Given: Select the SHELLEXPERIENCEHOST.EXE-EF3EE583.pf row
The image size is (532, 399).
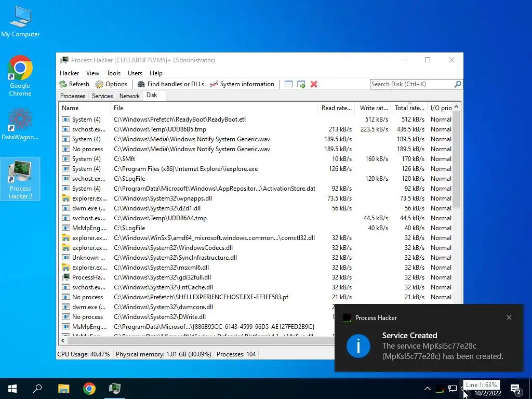Looking at the screenshot, I should pyautogui.click(x=256, y=297).
